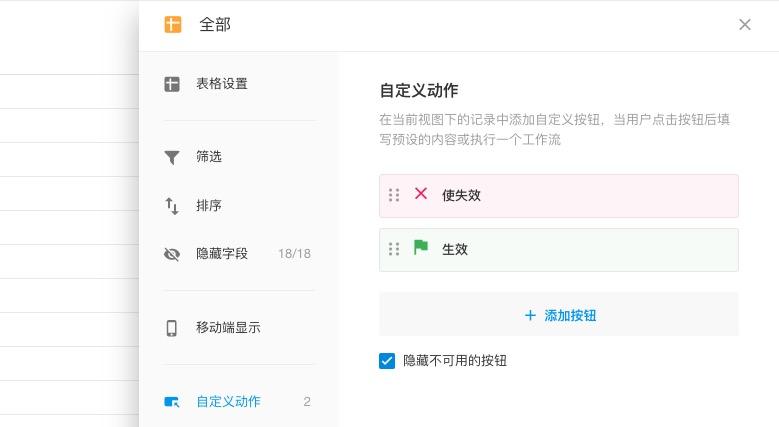
Task: Click the plus icon in 添加按钮
Action: pos(530,315)
